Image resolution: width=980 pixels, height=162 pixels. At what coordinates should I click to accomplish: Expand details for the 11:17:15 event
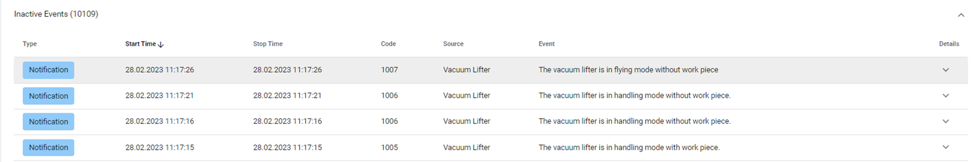click(945, 147)
